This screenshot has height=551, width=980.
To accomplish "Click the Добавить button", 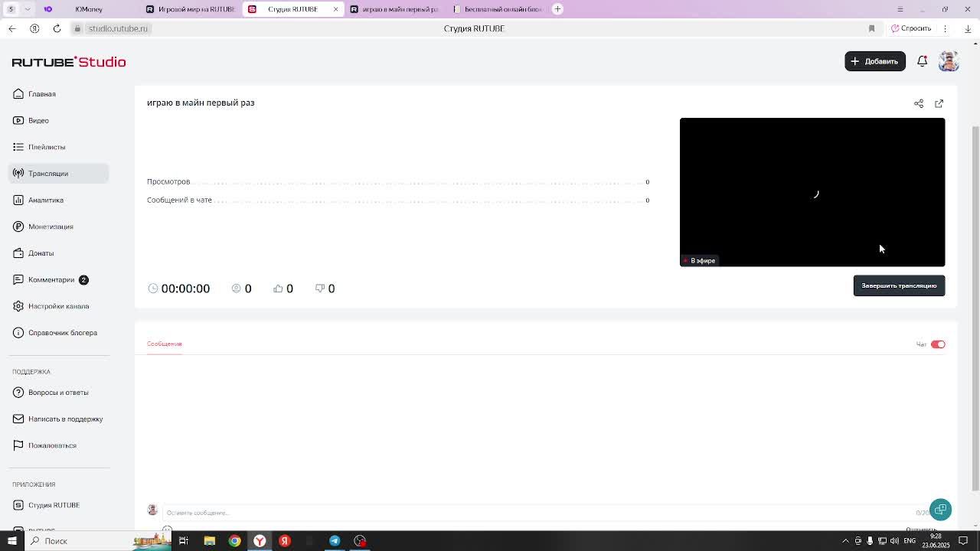I will (875, 61).
